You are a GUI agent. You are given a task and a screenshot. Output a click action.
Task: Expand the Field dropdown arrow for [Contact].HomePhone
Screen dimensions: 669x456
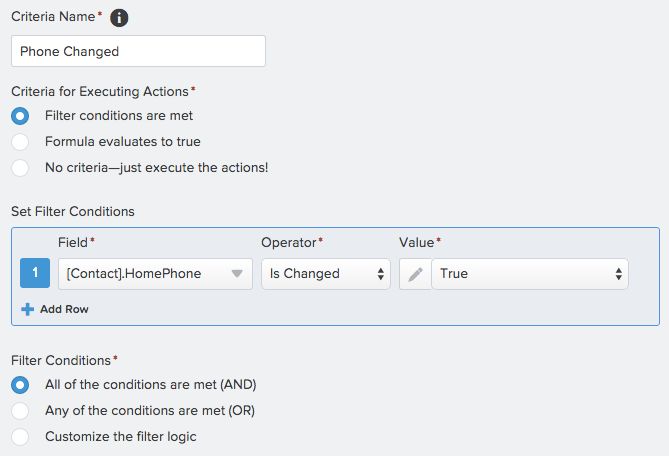(237, 274)
